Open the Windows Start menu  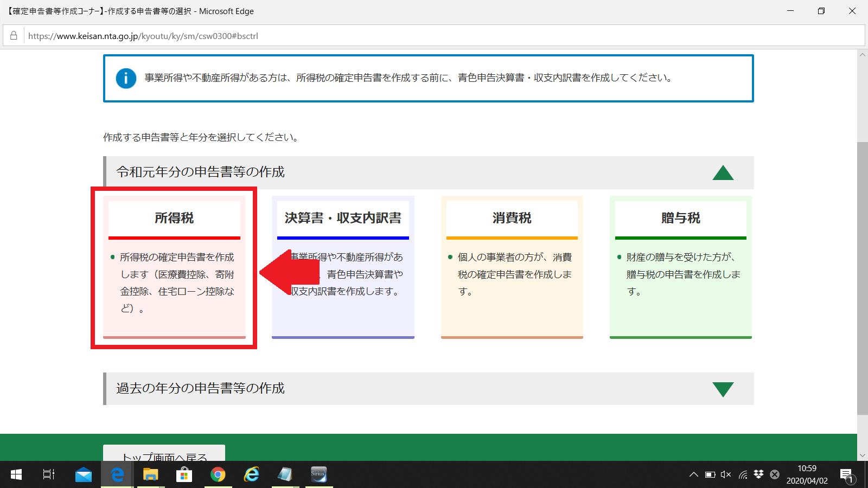(15, 474)
